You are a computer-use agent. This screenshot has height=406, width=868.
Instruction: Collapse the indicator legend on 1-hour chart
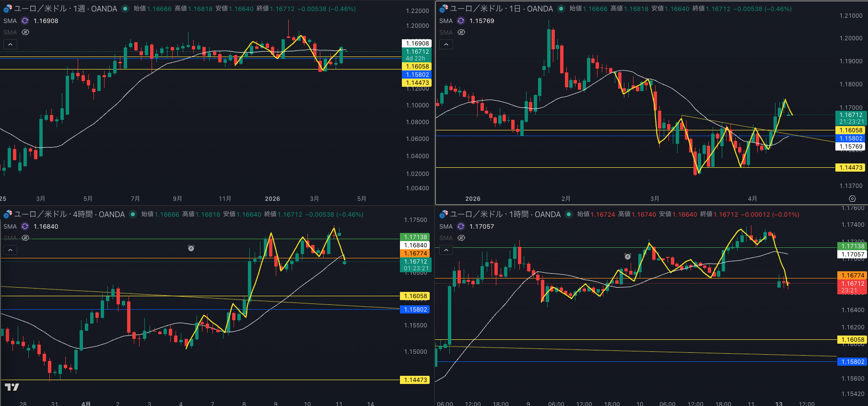[446, 250]
